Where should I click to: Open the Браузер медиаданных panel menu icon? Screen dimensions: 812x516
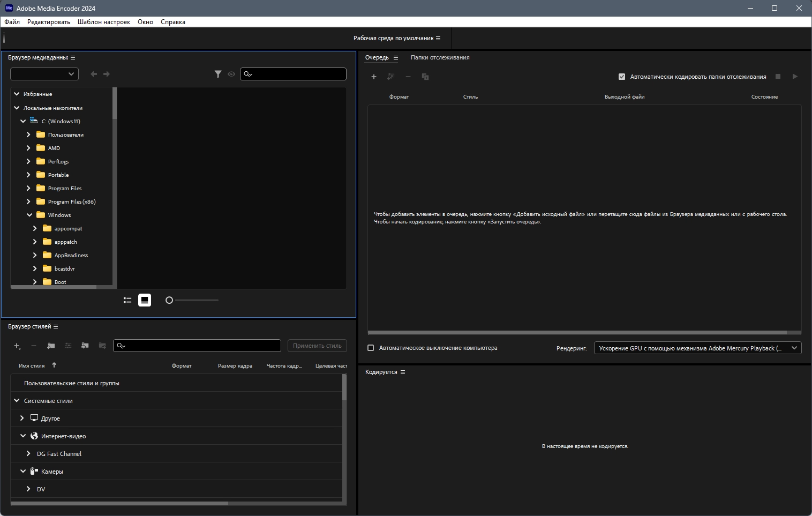[x=73, y=57]
